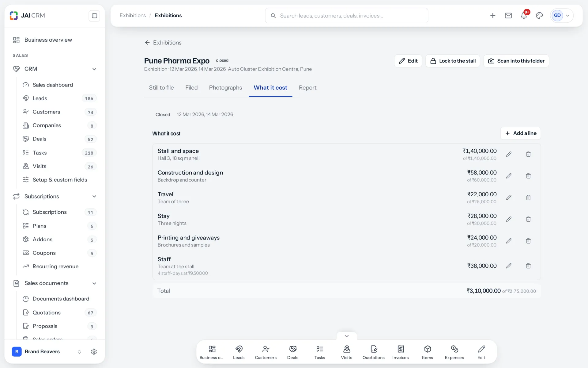Image resolution: width=588 pixels, height=368 pixels.
Task: Delete the Stay cost line
Action: coord(528,219)
